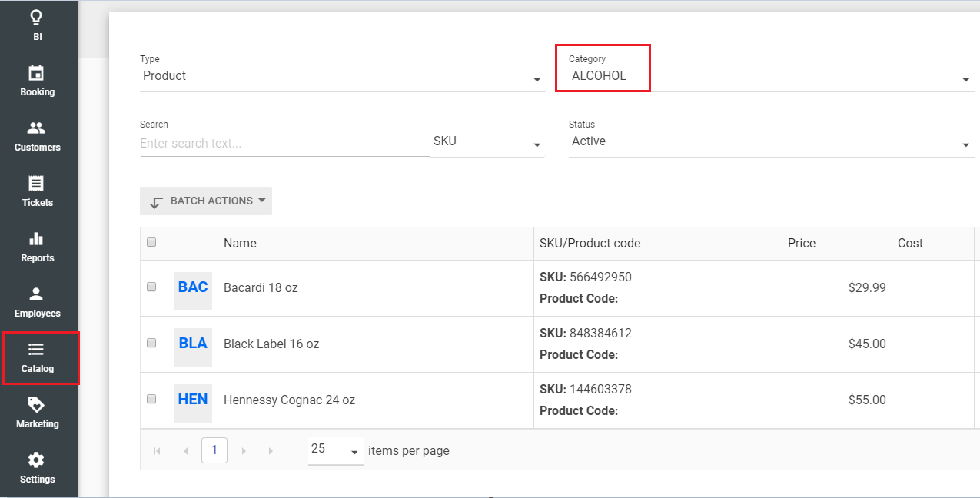Open the Type dropdown set to Product
The image size is (980, 498).
coord(342,76)
